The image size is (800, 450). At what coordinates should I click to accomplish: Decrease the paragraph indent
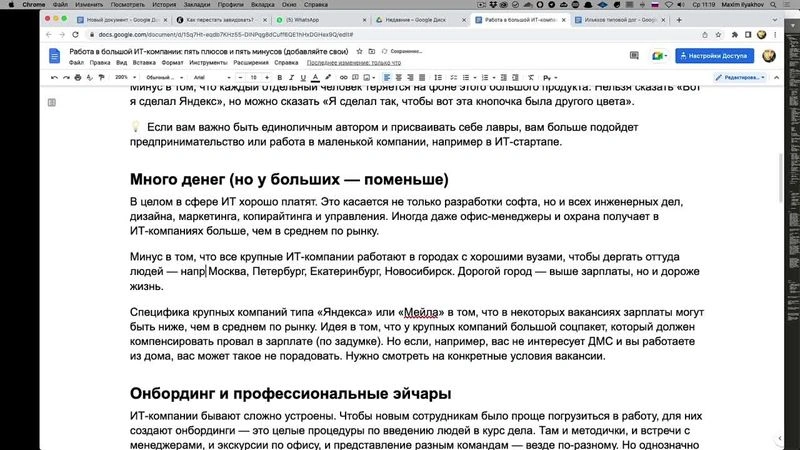(504, 78)
